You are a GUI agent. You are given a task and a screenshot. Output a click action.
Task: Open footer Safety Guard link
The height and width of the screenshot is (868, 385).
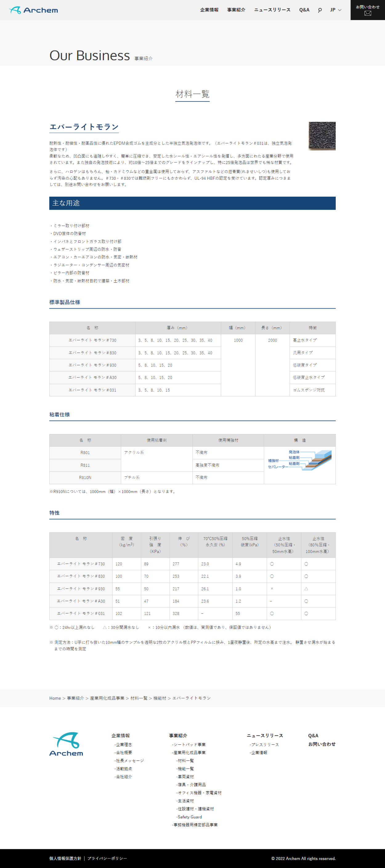(189, 817)
